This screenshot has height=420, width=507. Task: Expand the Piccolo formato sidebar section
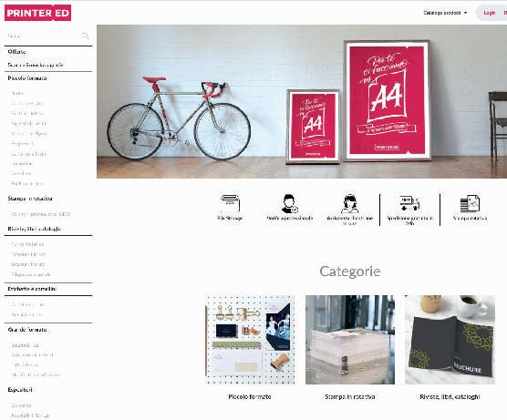[x=27, y=78]
